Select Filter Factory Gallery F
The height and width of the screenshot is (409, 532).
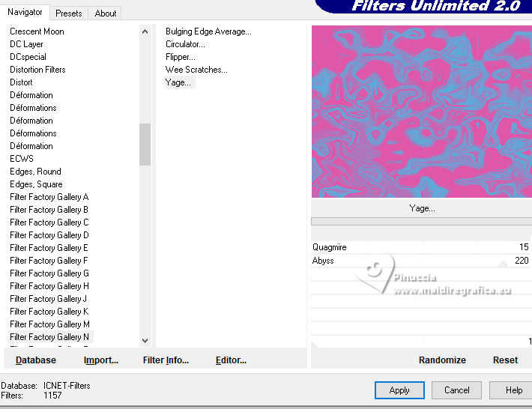[x=49, y=261]
